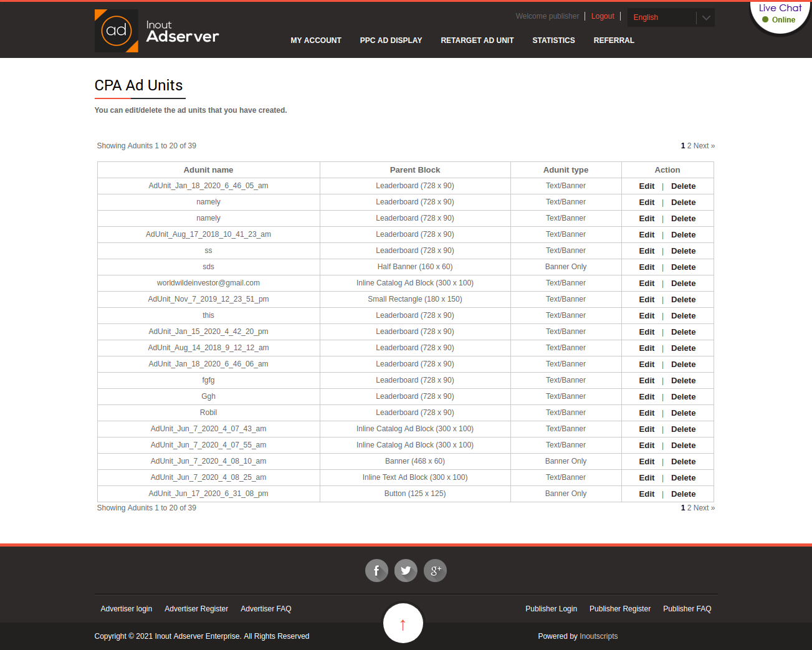Open the Twitter social icon
The image size is (812, 650).
click(406, 570)
